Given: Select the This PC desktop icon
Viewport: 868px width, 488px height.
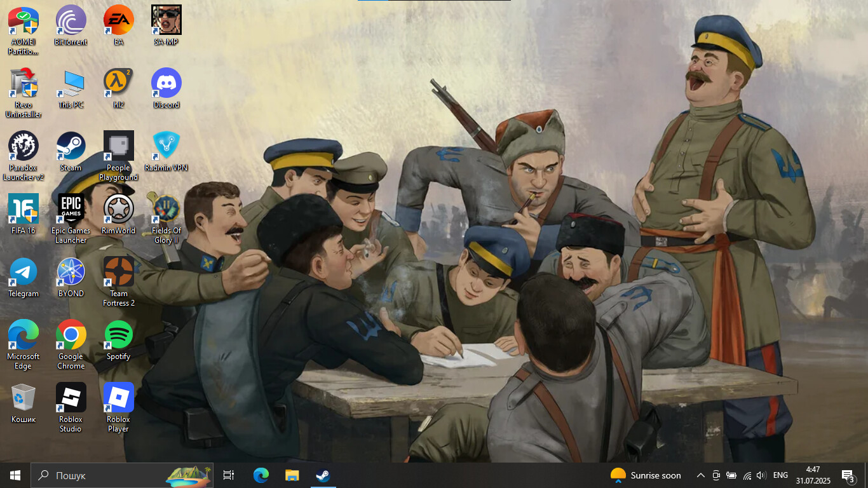Looking at the screenshot, I should (x=71, y=88).
